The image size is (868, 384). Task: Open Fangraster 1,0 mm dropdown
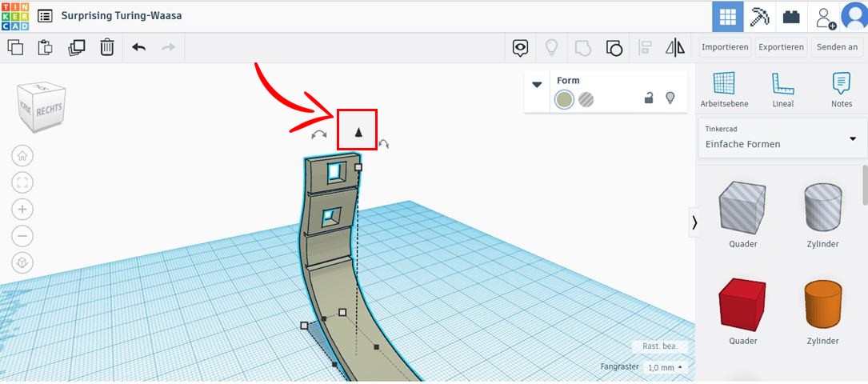click(x=666, y=367)
